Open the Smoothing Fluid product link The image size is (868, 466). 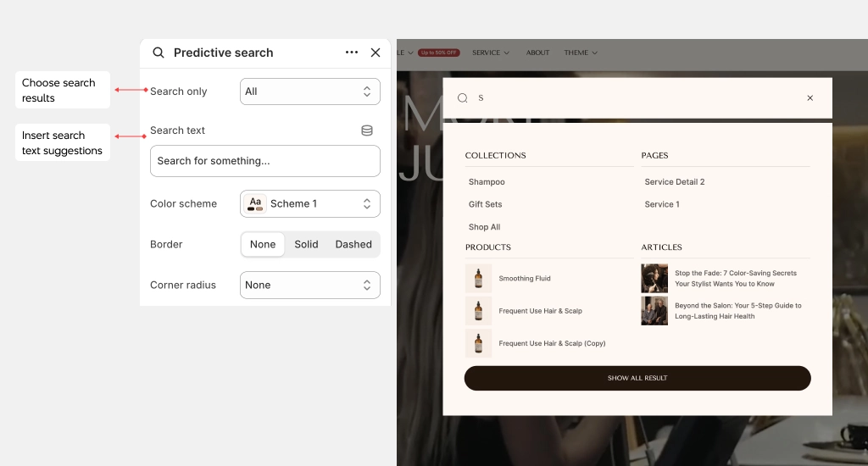[x=525, y=279]
